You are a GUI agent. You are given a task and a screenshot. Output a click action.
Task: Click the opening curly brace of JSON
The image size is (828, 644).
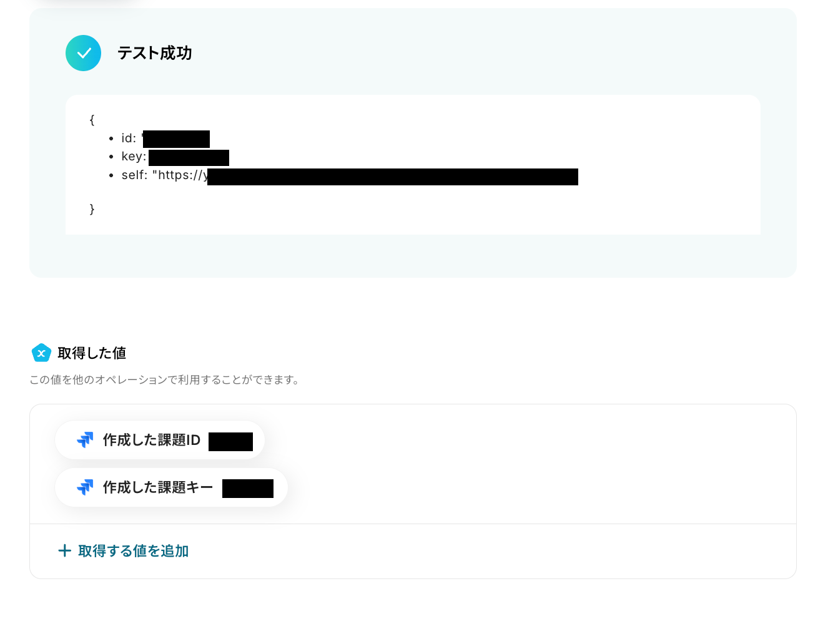tap(92, 120)
